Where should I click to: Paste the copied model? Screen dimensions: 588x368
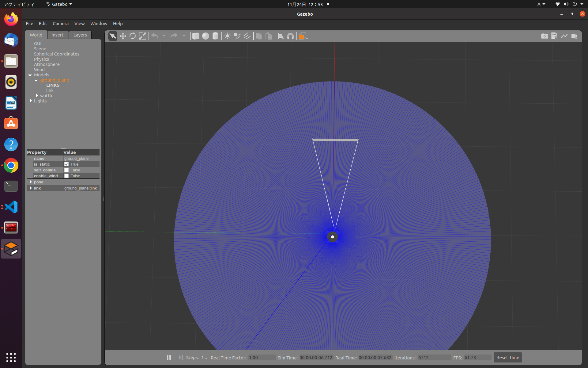point(269,36)
